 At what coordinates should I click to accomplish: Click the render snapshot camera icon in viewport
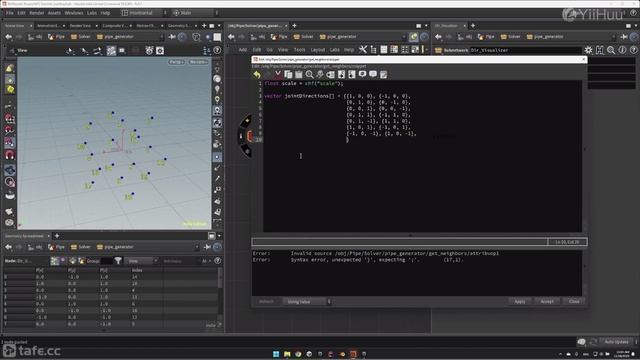(x=160, y=51)
